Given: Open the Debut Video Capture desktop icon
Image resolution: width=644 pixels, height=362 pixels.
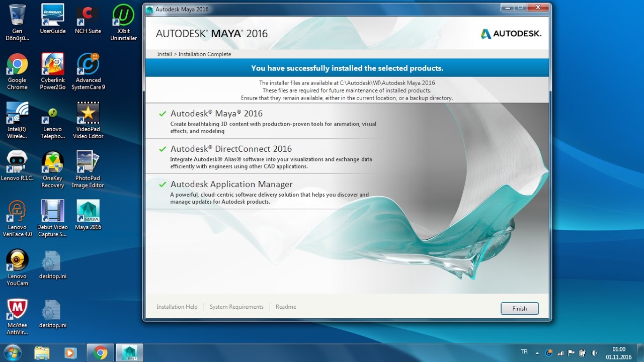Looking at the screenshot, I should [53, 219].
